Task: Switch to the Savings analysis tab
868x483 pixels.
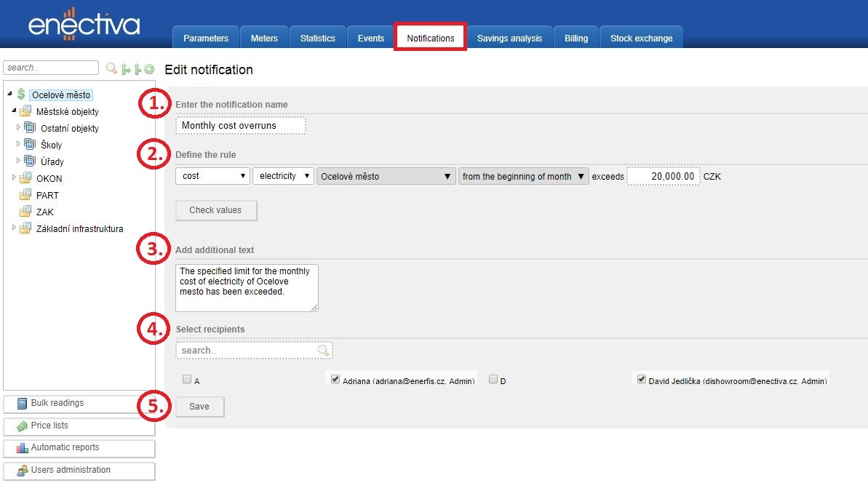Action: tap(509, 39)
